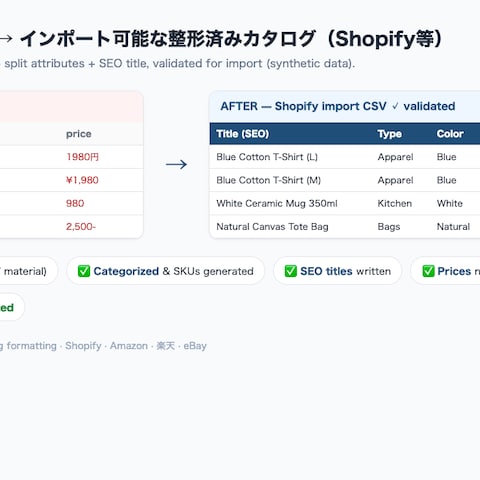Click the Blue color in the T-Shirt (L) row
Screen dimensions: 480x480
(x=446, y=157)
